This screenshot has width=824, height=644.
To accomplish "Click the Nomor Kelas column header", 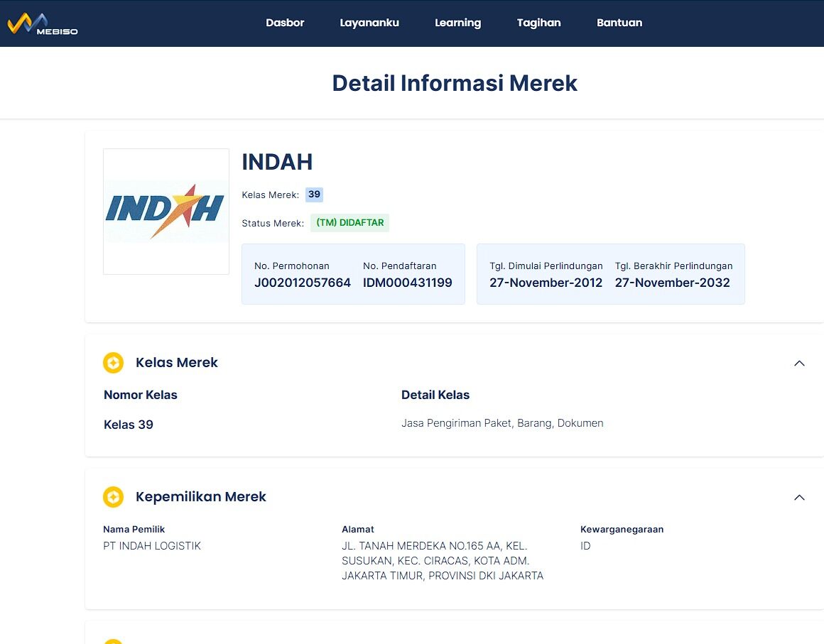I will click(141, 395).
